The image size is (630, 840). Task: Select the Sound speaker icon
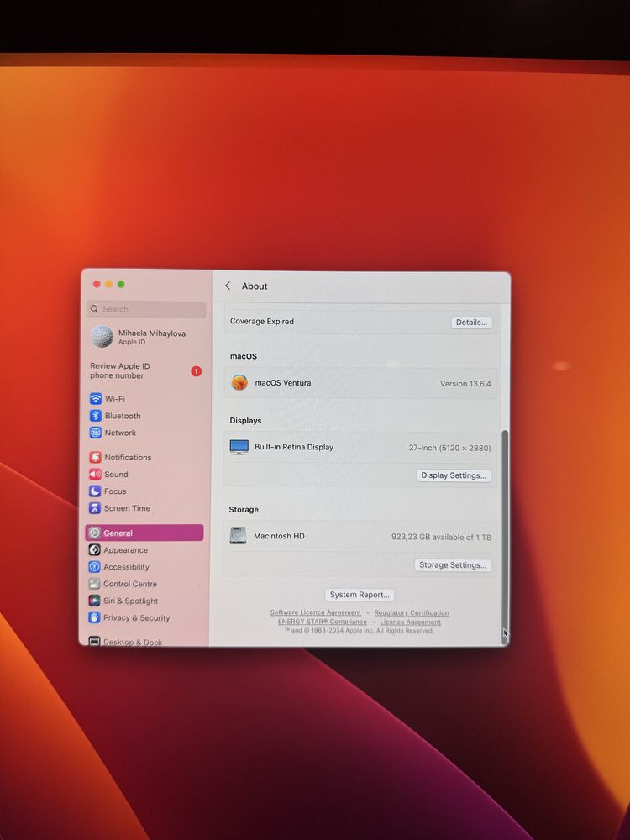[96, 474]
